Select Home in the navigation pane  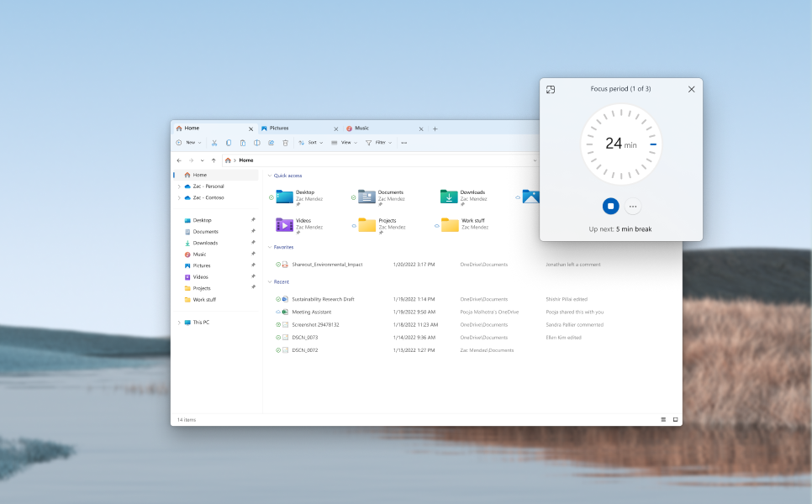pos(215,175)
